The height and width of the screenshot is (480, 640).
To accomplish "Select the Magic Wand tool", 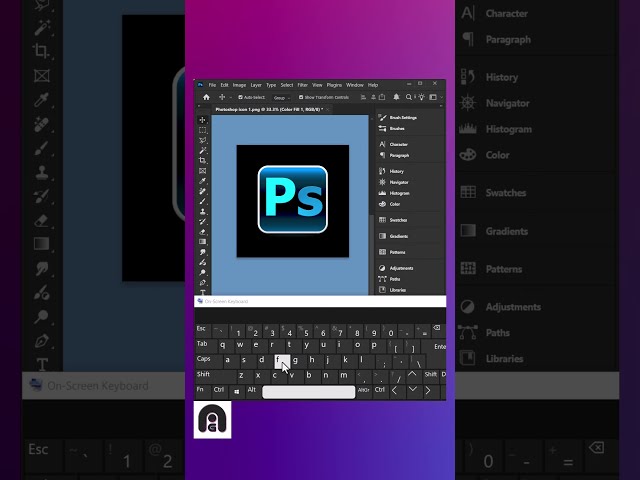I will (x=202, y=151).
